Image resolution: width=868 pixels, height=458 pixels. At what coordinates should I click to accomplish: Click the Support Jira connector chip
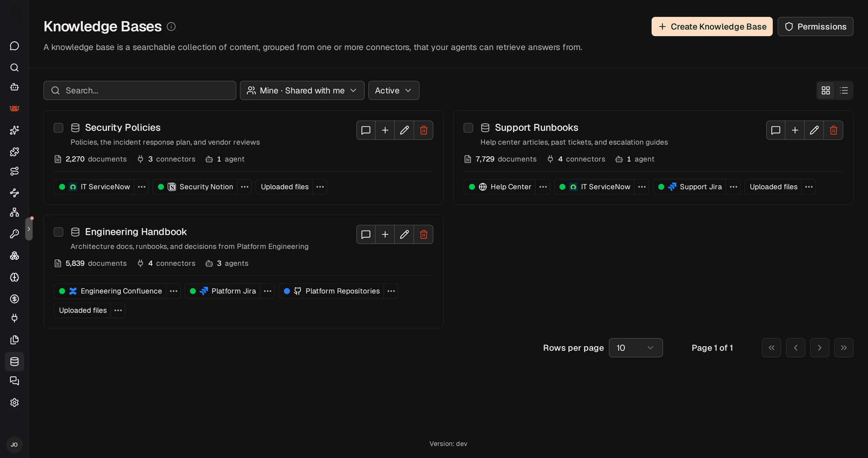690,187
